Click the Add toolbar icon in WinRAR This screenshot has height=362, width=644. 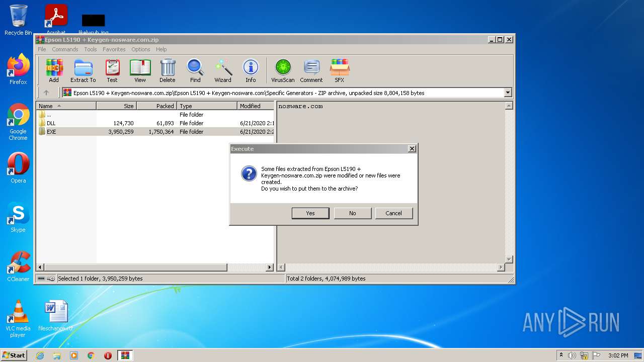[x=54, y=71]
